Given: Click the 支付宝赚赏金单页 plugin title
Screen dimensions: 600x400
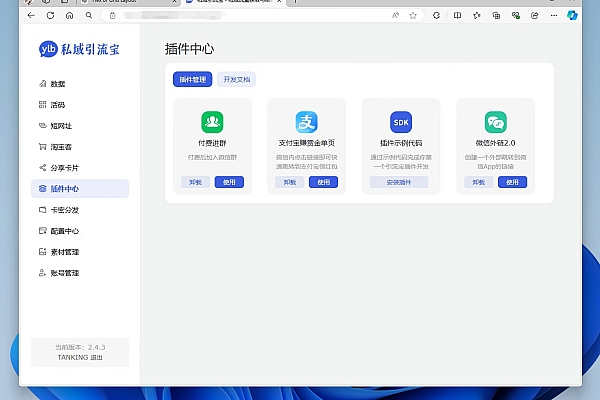Looking at the screenshot, I should (307, 143).
